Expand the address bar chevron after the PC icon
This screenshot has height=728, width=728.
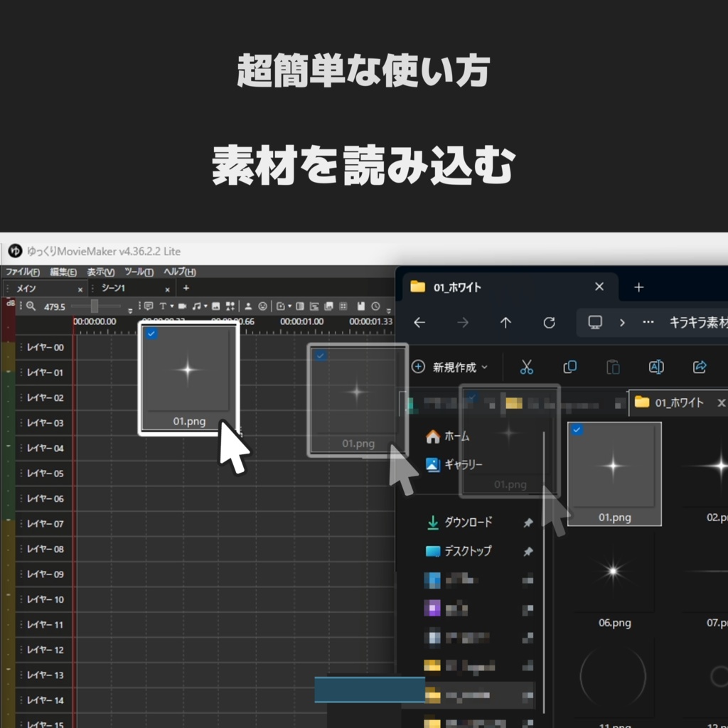point(622,322)
